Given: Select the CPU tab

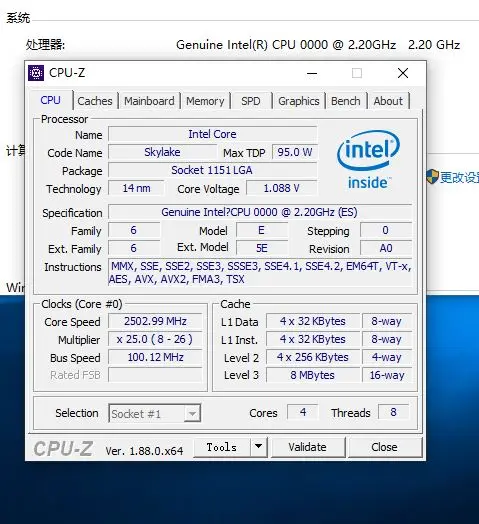Looking at the screenshot, I should click(50, 100).
